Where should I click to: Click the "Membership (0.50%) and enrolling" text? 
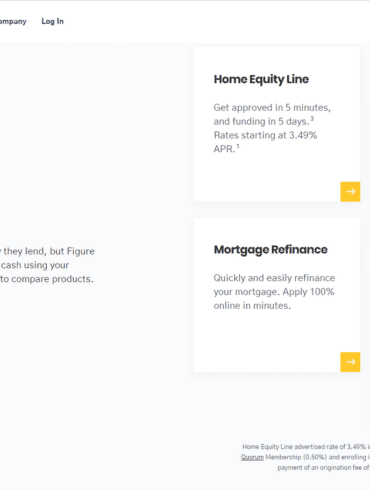pos(316,457)
